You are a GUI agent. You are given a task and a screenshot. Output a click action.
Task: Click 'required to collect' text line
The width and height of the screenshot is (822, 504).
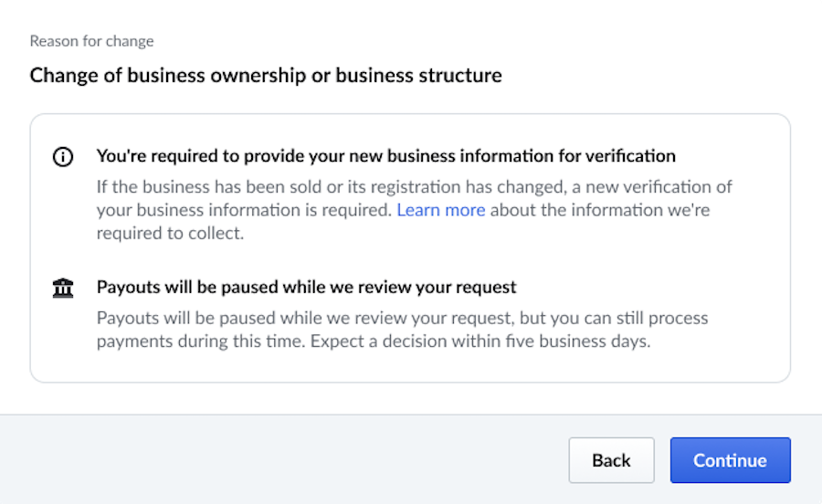coord(170,233)
